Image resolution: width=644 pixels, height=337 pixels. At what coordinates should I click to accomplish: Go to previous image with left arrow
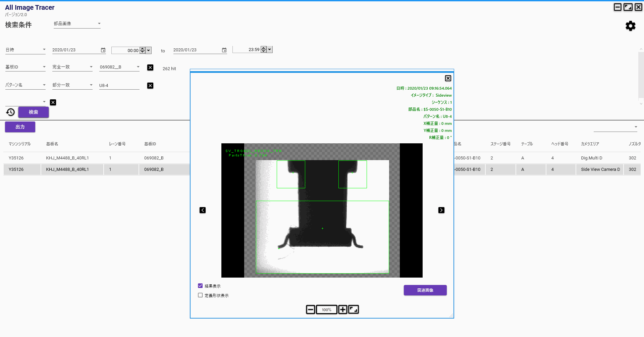click(203, 210)
